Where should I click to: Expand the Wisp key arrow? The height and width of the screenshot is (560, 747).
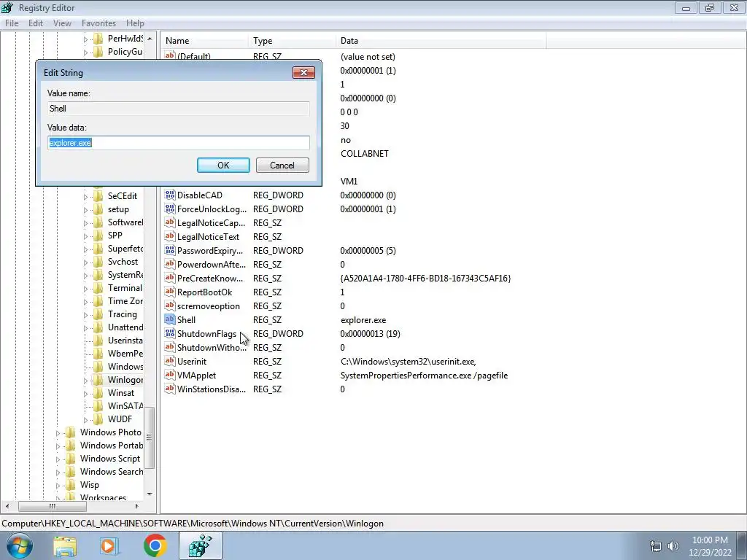tap(58, 485)
